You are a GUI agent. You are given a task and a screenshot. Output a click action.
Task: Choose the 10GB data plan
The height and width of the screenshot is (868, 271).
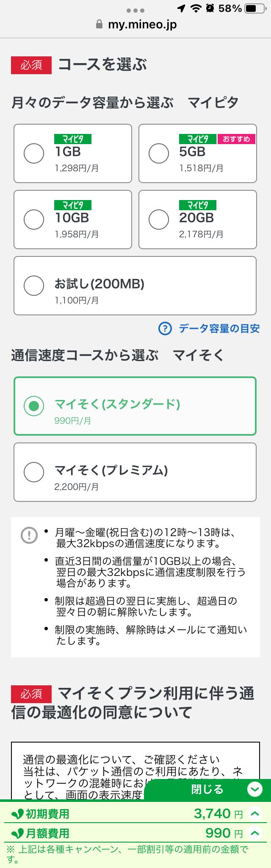tap(34, 220)
